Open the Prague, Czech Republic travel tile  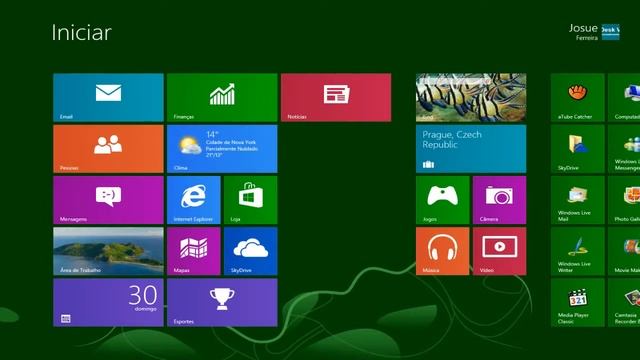pyautogui.click(x=471, y=149)
